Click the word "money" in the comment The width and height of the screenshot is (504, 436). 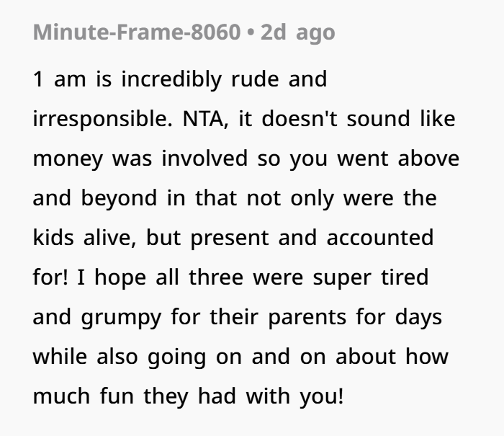[x=68, y=158]
